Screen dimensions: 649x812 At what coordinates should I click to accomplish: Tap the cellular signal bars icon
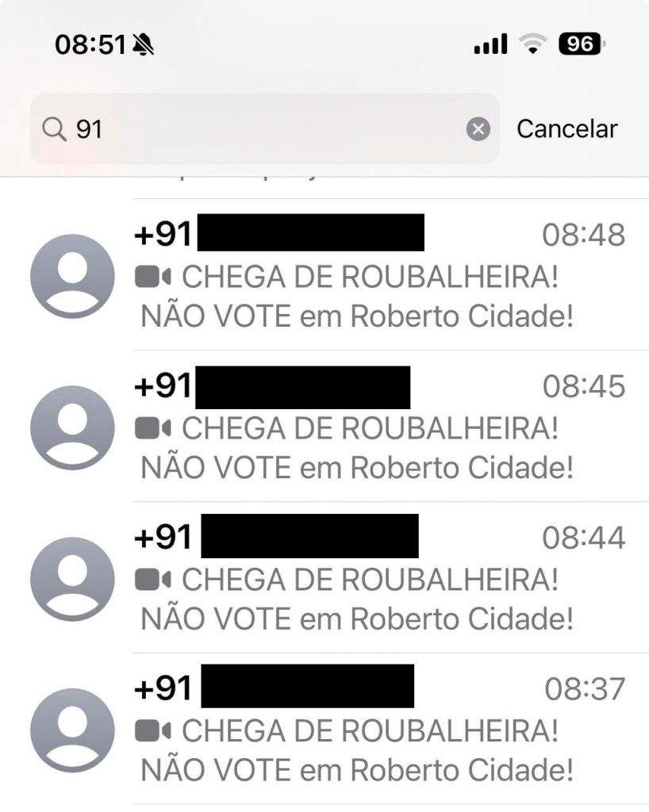click(x=490, y=45)
